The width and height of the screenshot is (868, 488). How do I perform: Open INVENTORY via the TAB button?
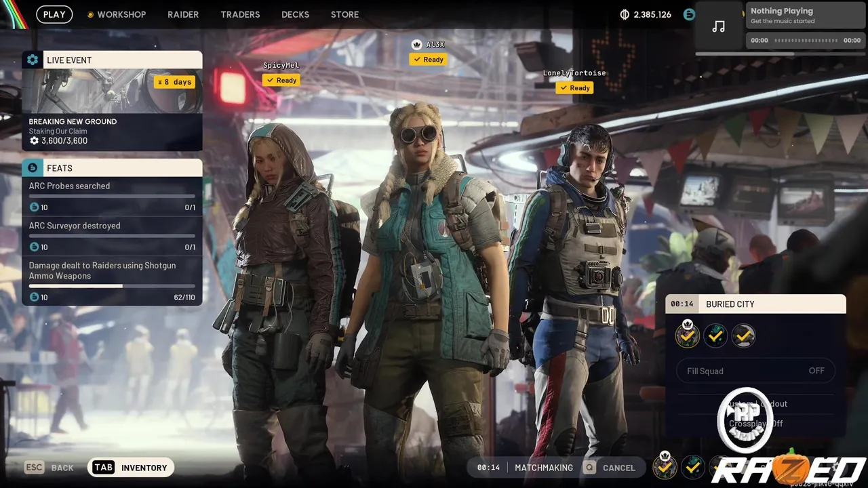pos(131,468)
